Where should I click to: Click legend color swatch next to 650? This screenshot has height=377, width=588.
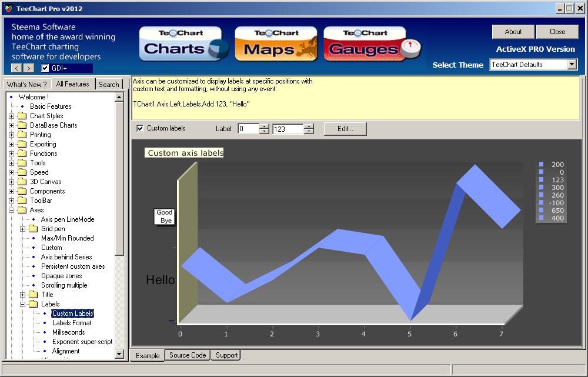pos(541,210)
